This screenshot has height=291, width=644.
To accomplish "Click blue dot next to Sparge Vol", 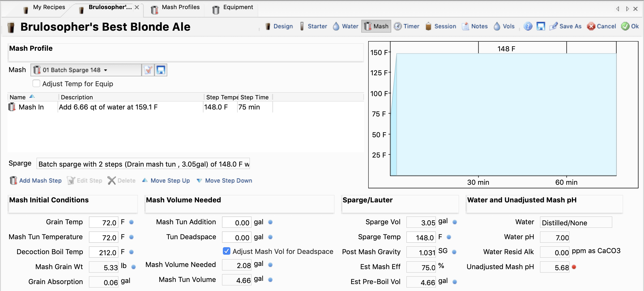I will [455, 222].
